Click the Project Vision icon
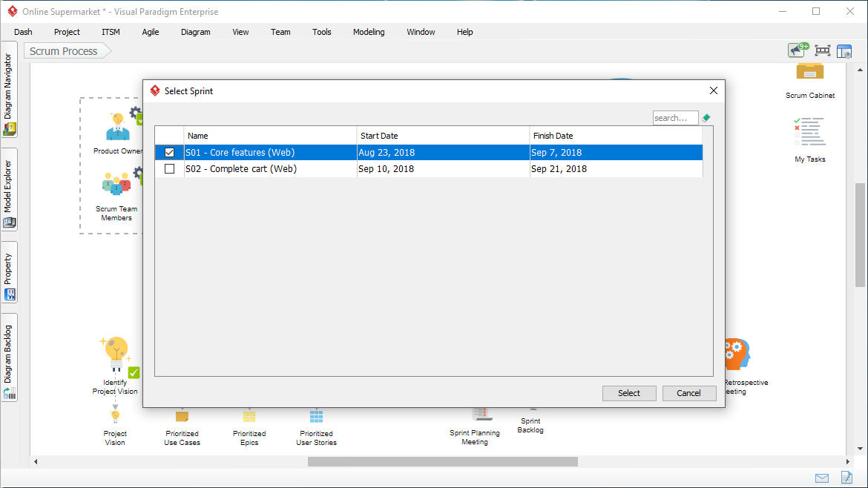The height and width of the screenshot is (488, 868). tap(115, 415)
